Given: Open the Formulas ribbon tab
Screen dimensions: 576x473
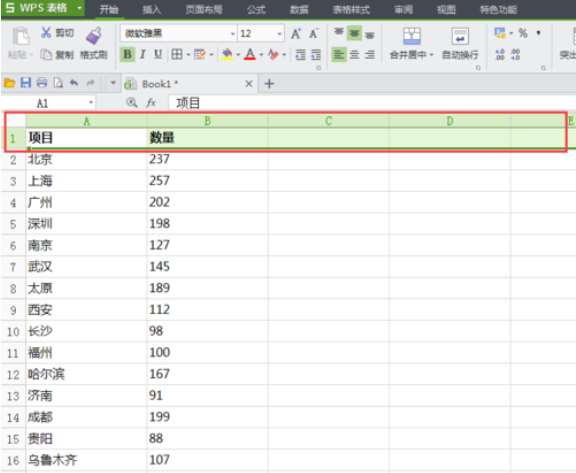Looking at the screenshot, I should [x=256, y=10].
